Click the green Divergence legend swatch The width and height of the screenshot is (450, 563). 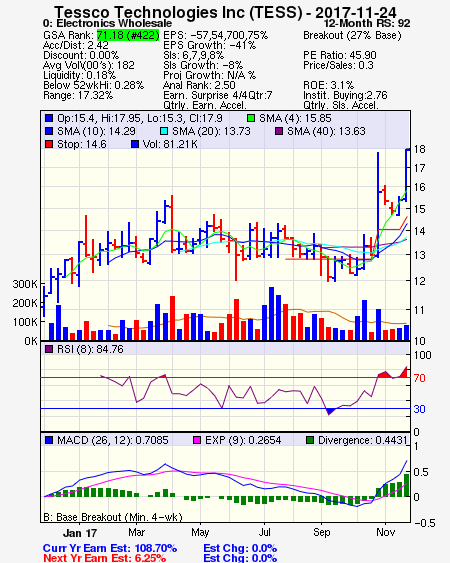(x=310, y=440)
